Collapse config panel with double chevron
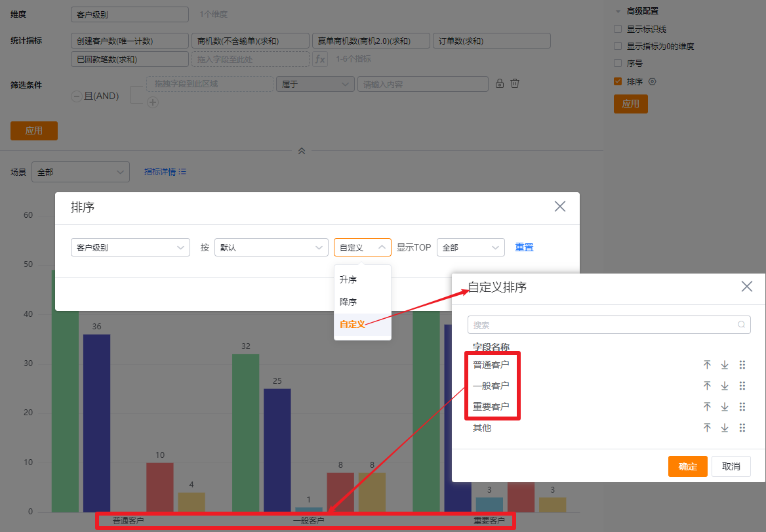The image size is (766, 532). click(x=302, y=151)
